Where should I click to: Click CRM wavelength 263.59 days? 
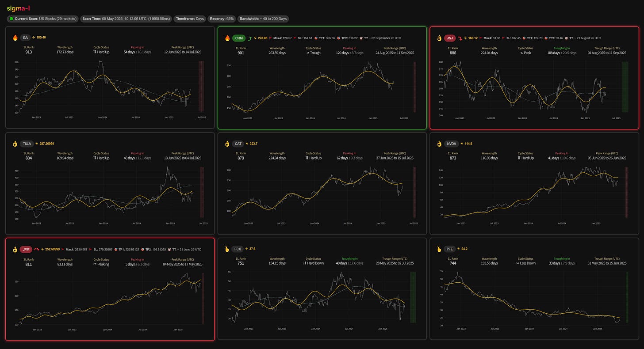pyautogui.click(x=277, y=52)
